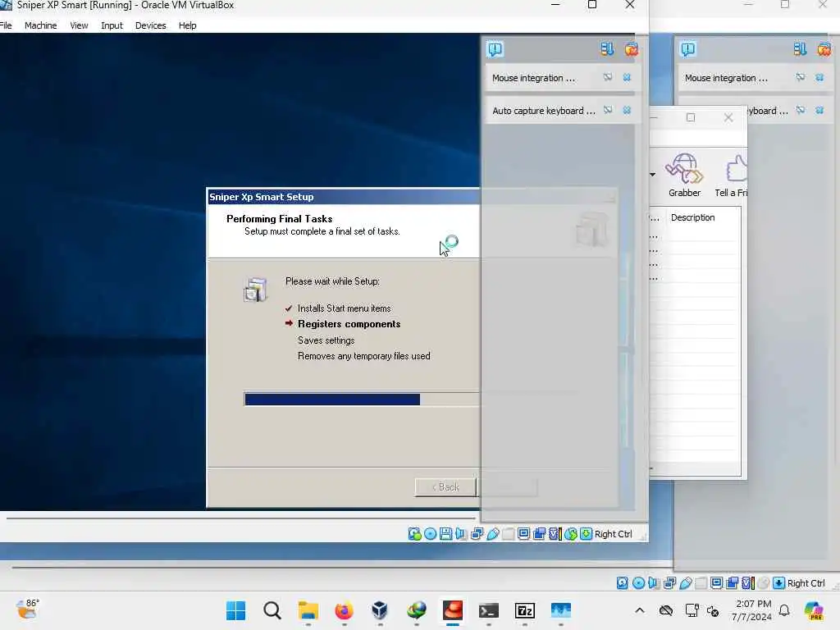
Task: Click display status icon in Sniper XP Smart window
Action: tap(524, 534)
